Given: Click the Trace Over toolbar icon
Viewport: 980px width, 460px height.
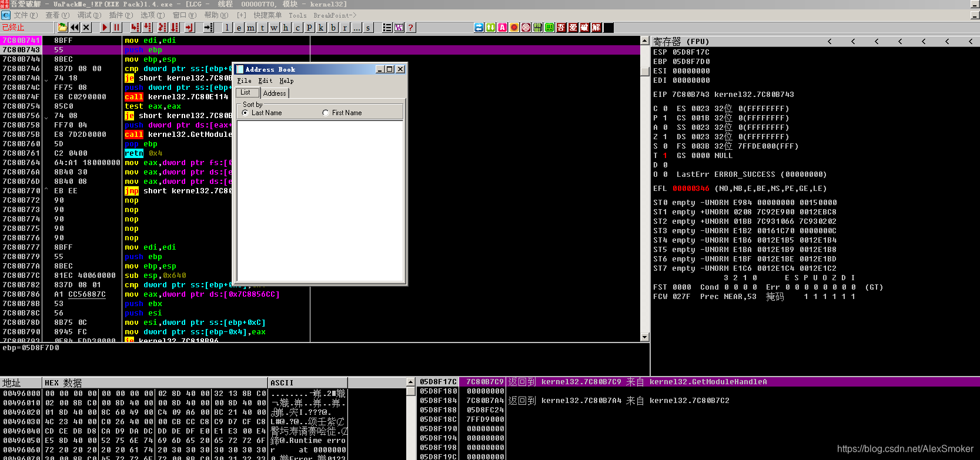Looking at the screenshot, I should pyautogui.click(x=175, y=28).
